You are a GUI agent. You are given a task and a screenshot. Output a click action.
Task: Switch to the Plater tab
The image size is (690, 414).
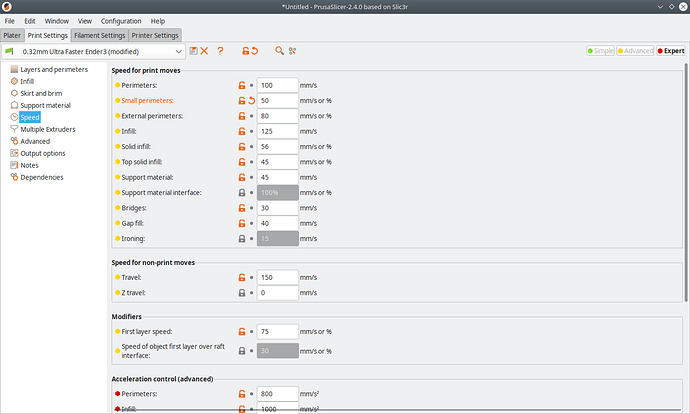point(12,35)
